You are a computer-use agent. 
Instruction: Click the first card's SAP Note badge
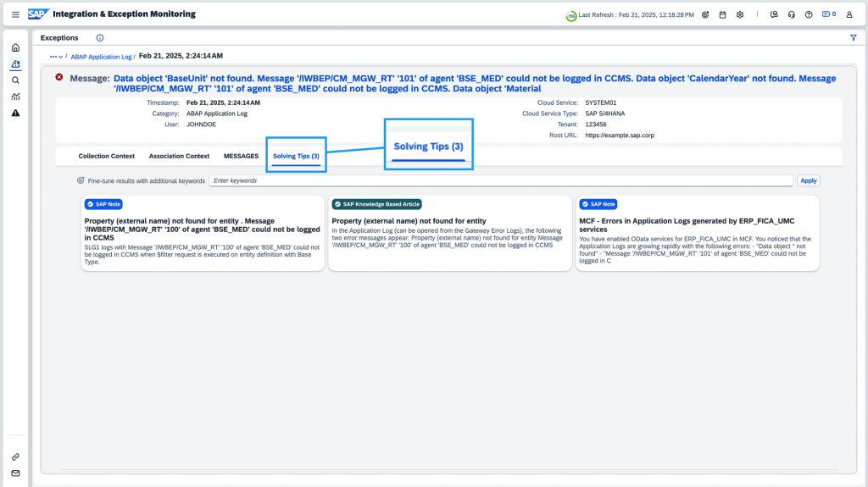(103, 204)
